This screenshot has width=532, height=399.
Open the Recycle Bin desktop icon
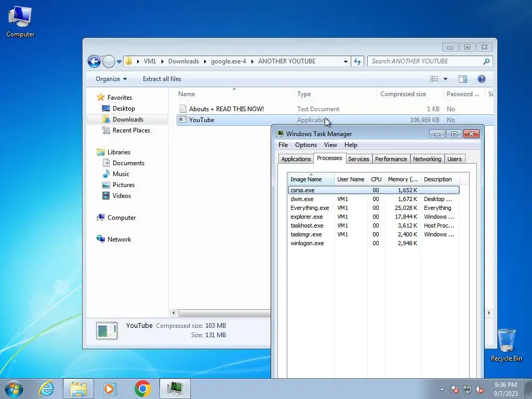[x=506, y=345]
